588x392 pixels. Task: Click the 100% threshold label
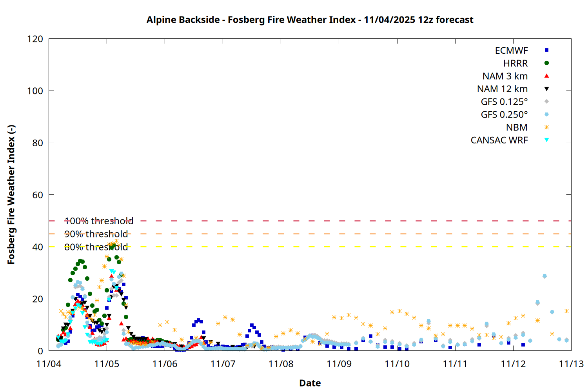click(99, 221)
